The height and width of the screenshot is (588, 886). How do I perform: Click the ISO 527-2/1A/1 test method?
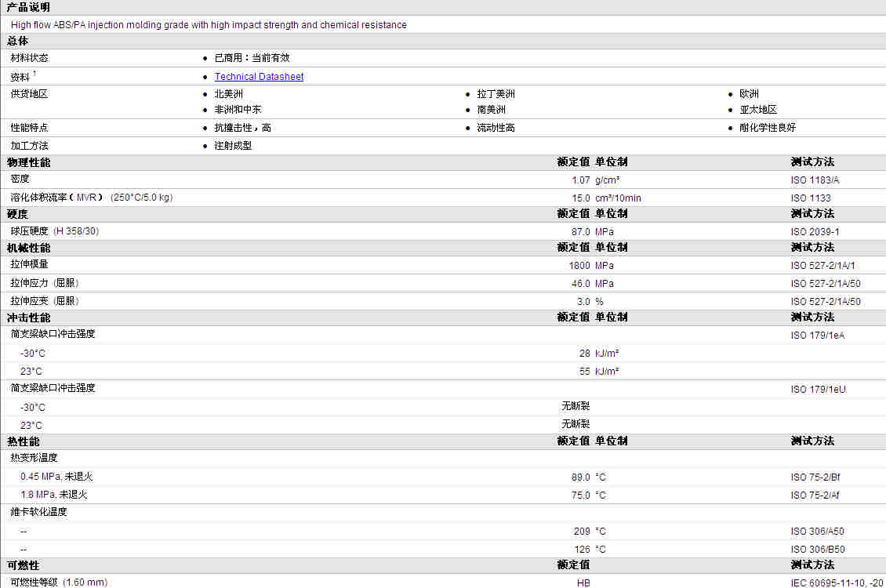(x=822, y=266)
